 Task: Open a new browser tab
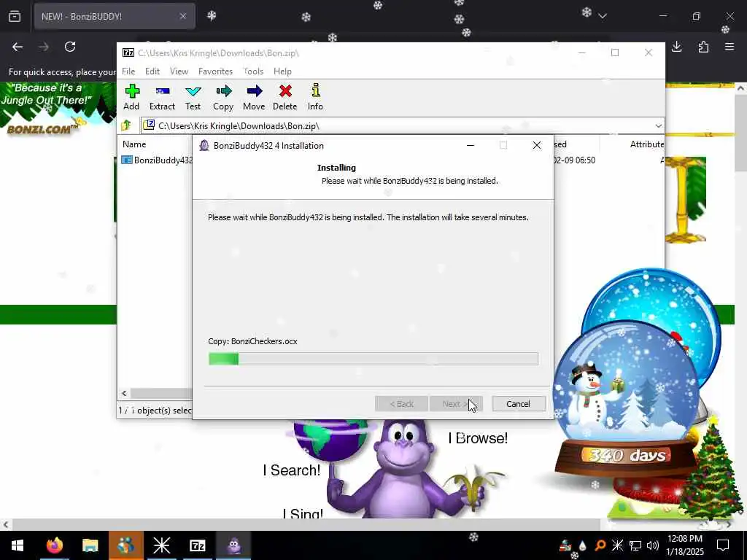coord(212,16)
